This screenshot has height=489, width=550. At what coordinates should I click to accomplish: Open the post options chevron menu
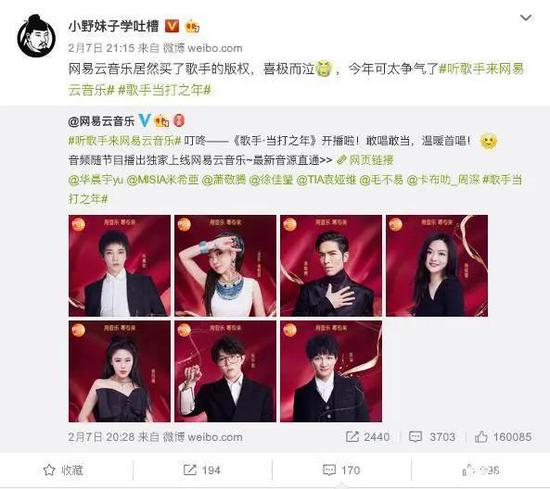pos(526,18)
